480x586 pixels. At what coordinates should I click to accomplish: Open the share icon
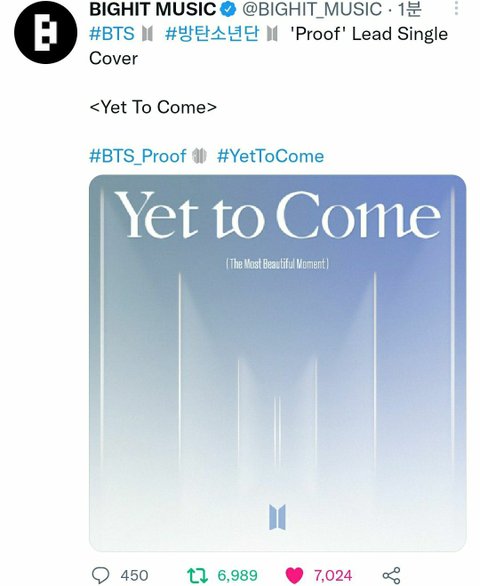point(391,575)
